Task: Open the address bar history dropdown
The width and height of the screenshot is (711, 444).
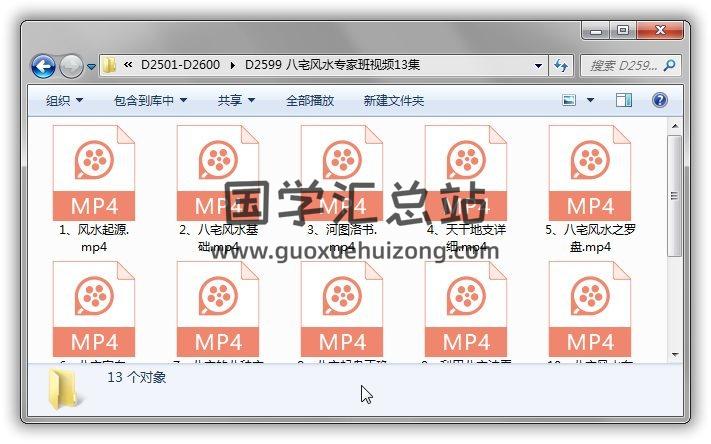Action: (538, 66)
